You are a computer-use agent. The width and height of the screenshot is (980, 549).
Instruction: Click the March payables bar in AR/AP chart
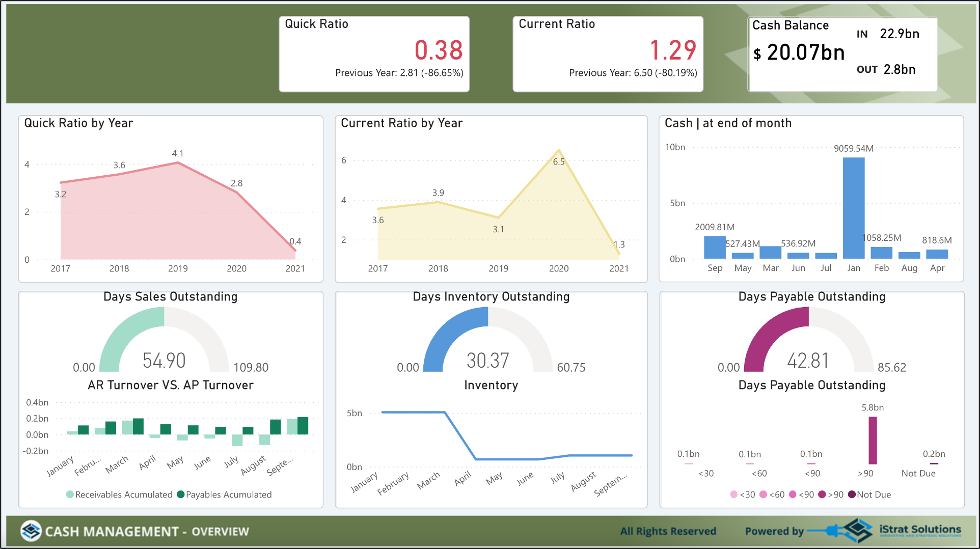[138, 427]
